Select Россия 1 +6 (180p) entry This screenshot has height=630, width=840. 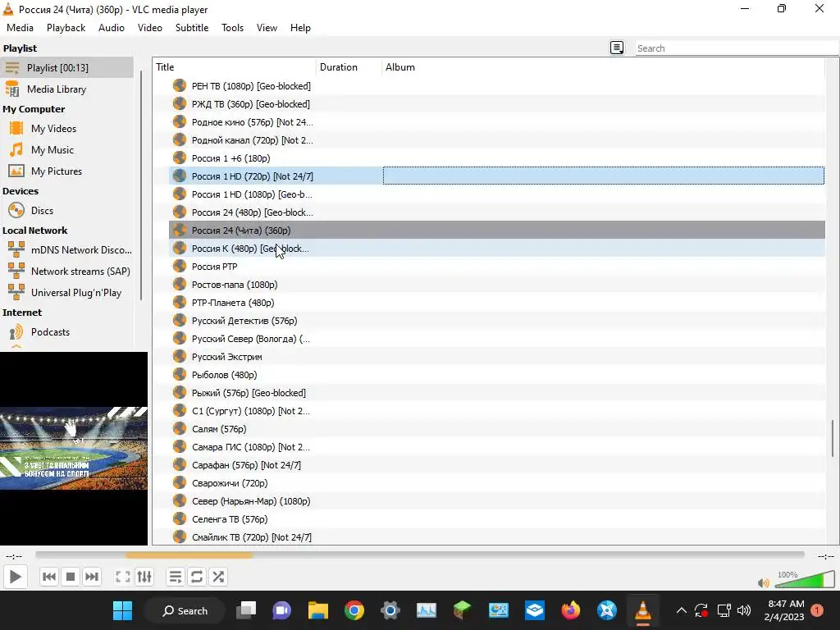(496, 158)
